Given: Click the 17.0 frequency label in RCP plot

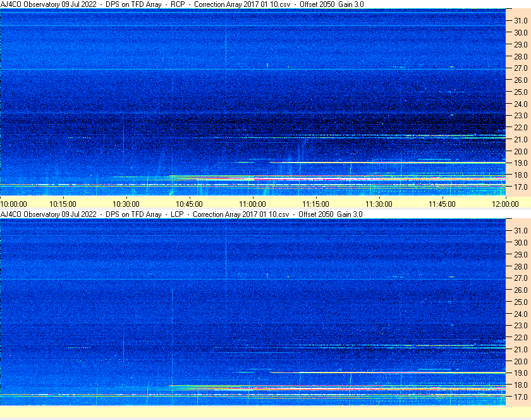Looking at the screenshot, I should click(520, 187).
